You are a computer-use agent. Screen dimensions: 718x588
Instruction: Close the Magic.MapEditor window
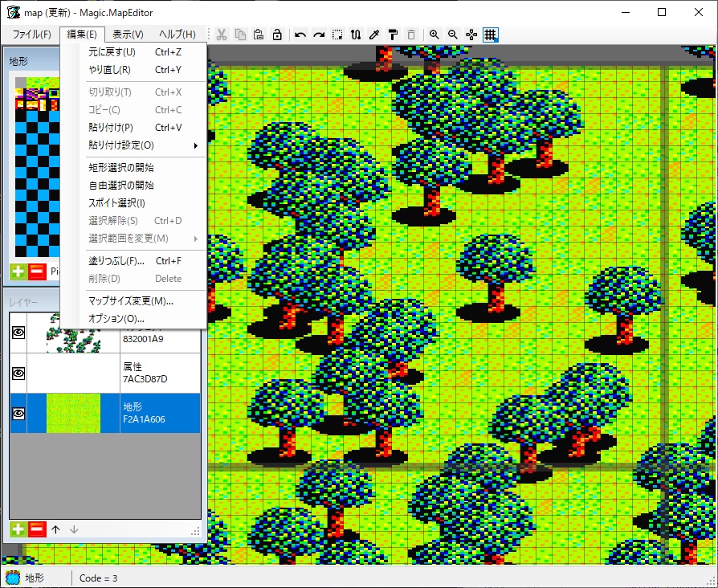point(698,12)
